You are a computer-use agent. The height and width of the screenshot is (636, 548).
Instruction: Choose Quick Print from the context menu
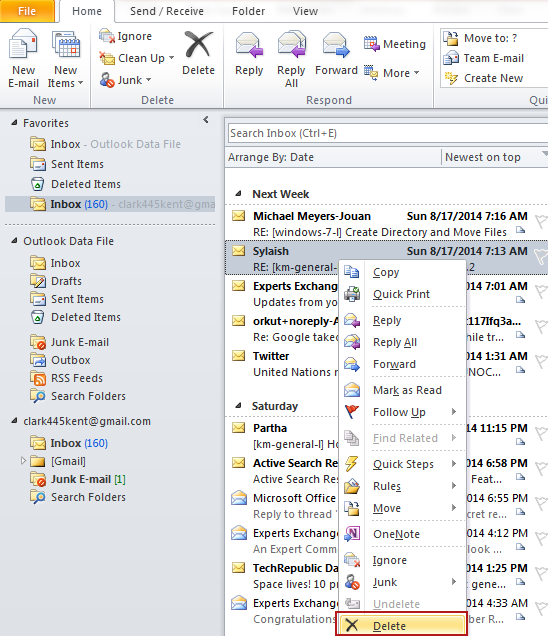(402, 294)
